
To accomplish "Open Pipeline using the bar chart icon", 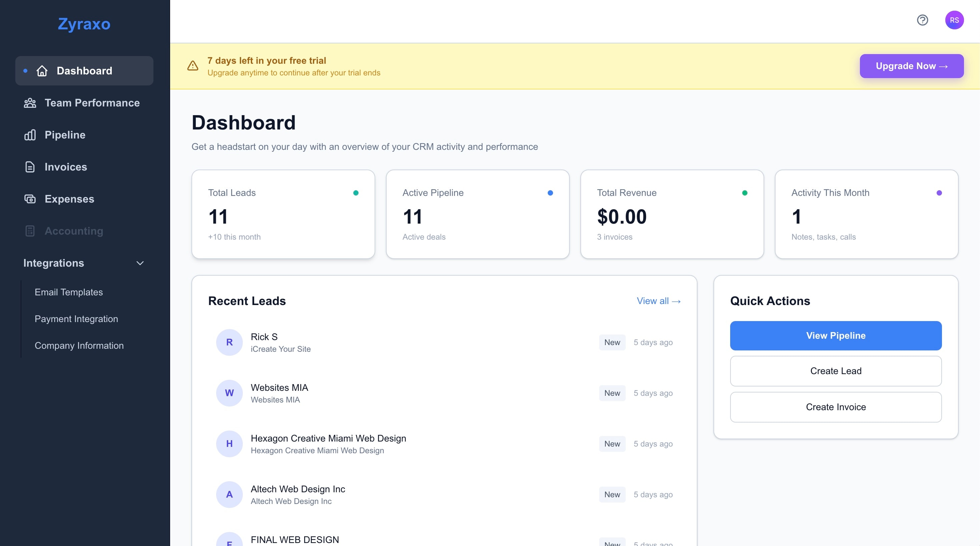I will (30, 135).
